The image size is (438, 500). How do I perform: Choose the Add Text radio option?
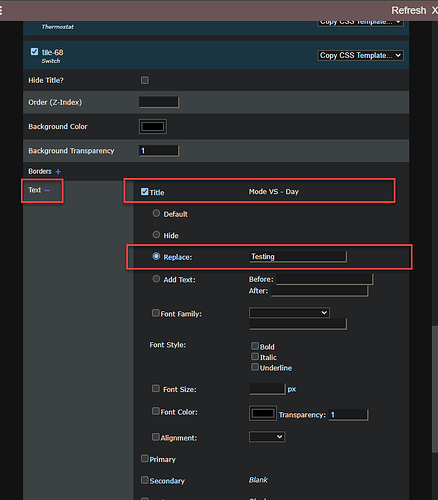tap(156, 279)
